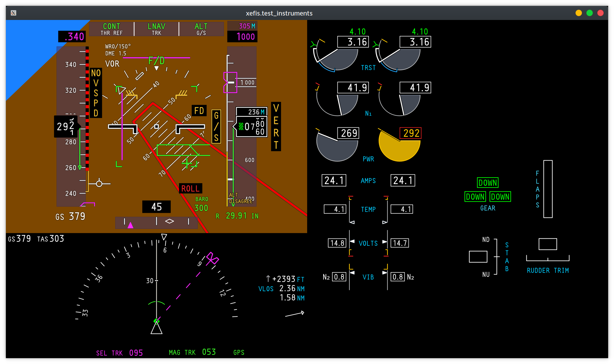Viewport: 614px width, 364px height.
Task: Click the +2393 FT altitude difference text
Action: [285, 279]
